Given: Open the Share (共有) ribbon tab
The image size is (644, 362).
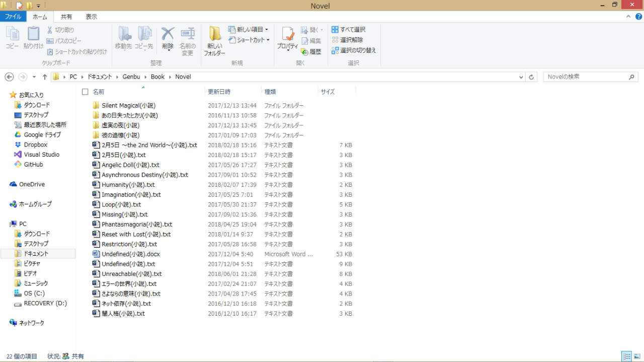Looking at the screenshot, I should (x=66, y=17).
